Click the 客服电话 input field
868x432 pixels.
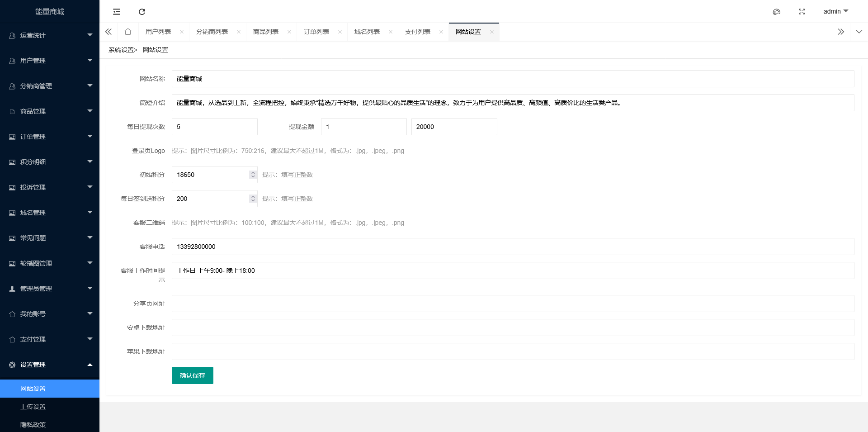[513, 247]
